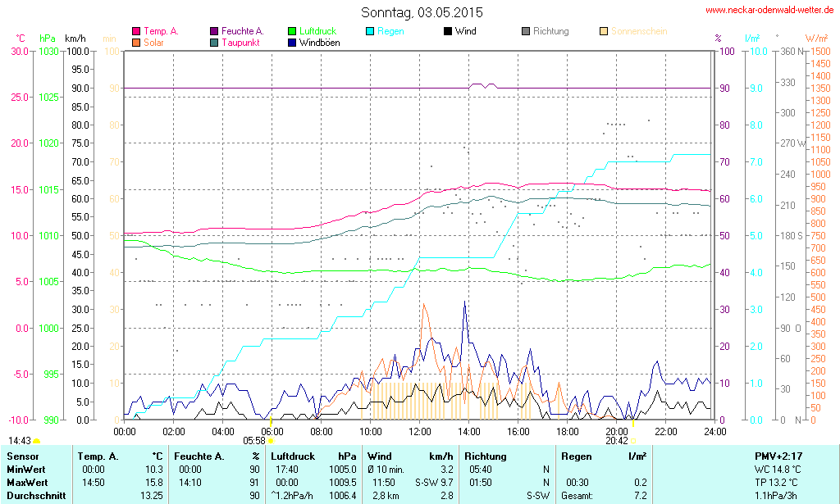Click the Gesamt rain total value 7.2
840x504 pixels.
coord(640,496)
